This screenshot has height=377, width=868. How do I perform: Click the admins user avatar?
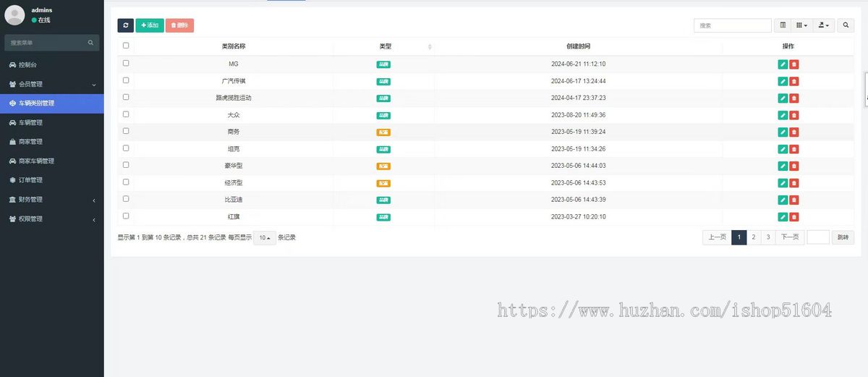14,14
